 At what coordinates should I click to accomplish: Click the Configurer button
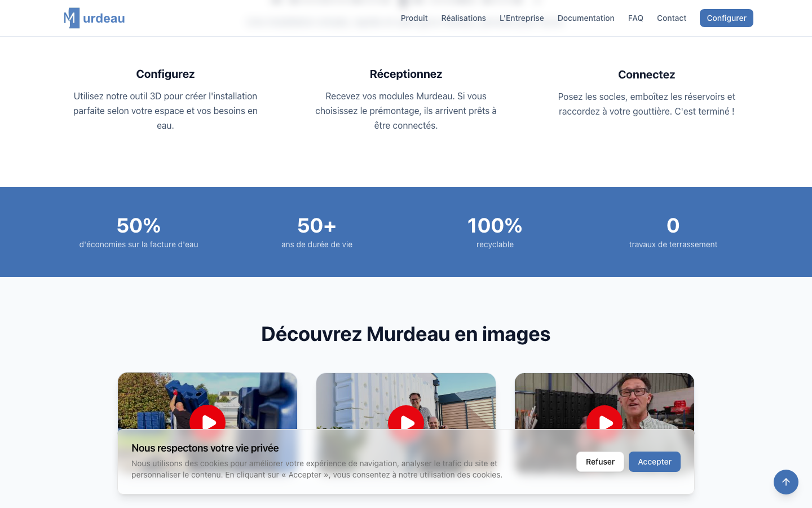(726, 18)
